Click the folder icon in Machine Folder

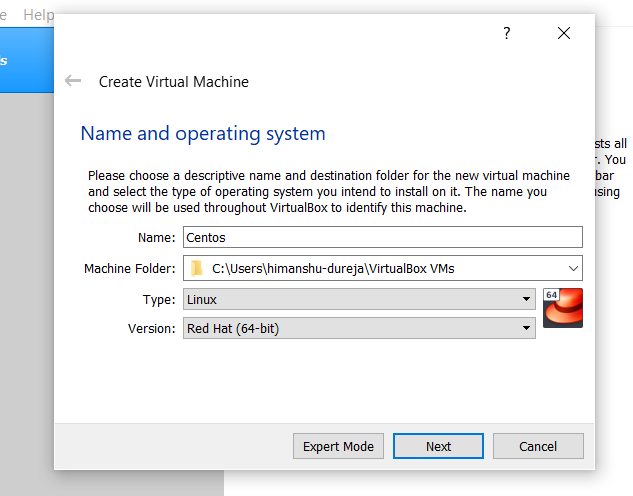point(197,268)
